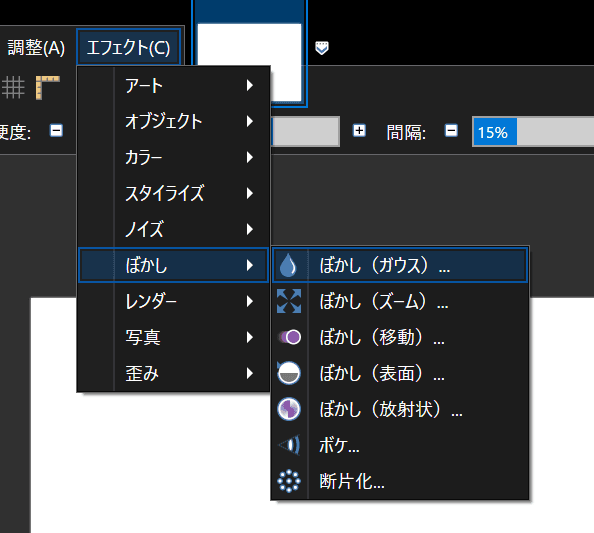
Task: Toggle the pixel grid icon
Action: [13, 88]
